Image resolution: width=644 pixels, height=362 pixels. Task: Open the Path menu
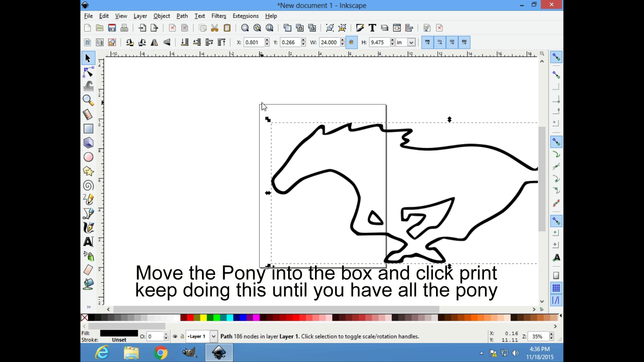click(182, 16)
